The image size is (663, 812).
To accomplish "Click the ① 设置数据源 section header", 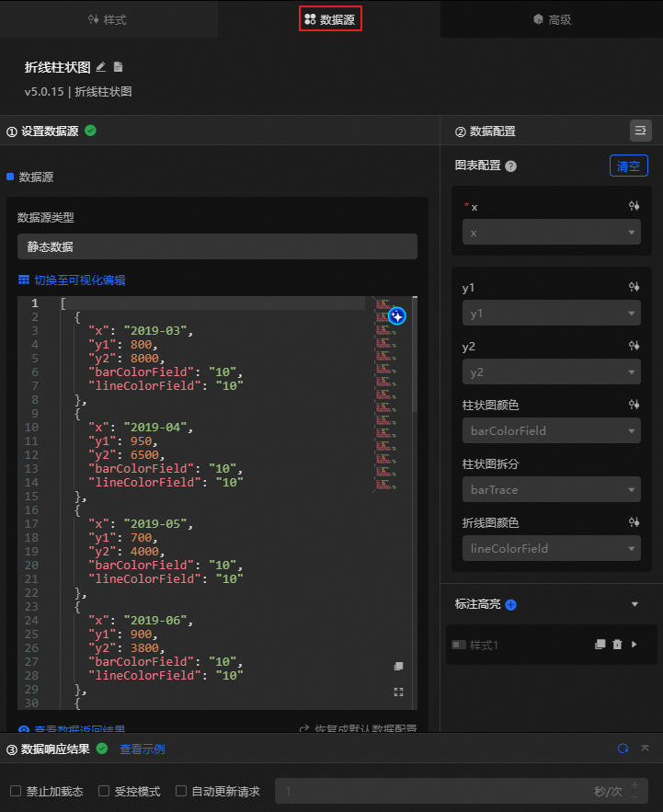I will coord(42,132).
